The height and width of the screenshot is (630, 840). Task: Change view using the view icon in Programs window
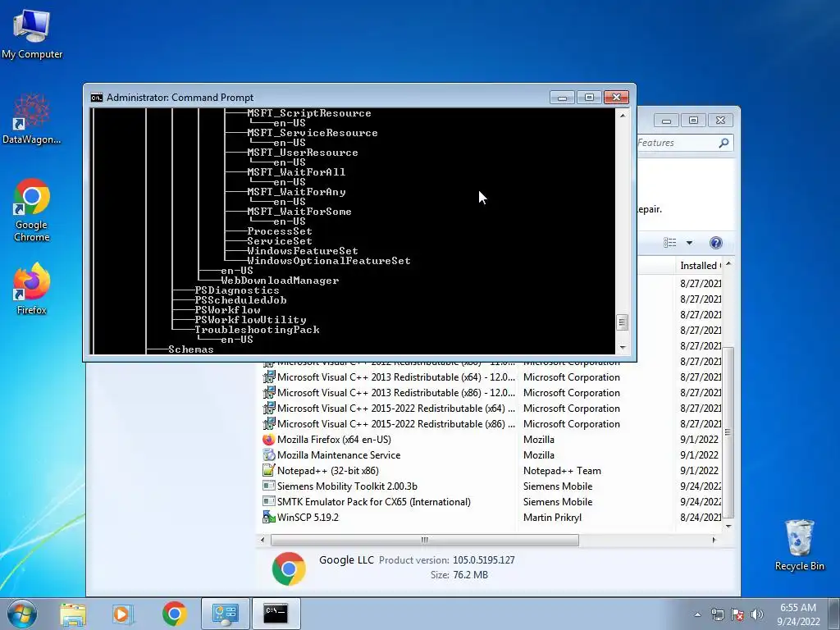(669, 243)
